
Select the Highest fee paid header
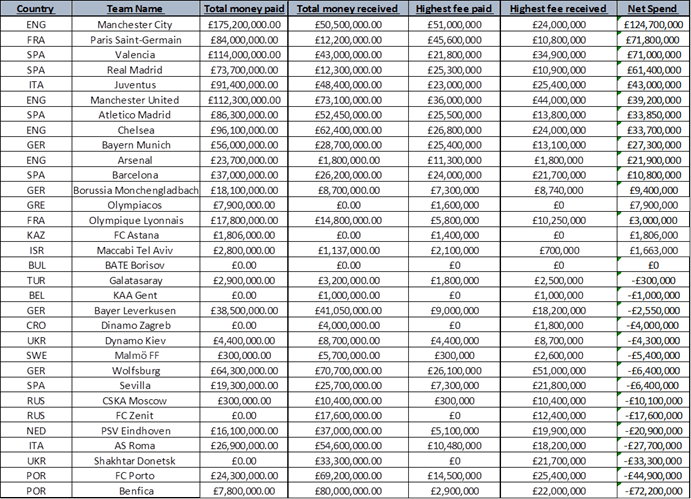(x=454, y=8)
